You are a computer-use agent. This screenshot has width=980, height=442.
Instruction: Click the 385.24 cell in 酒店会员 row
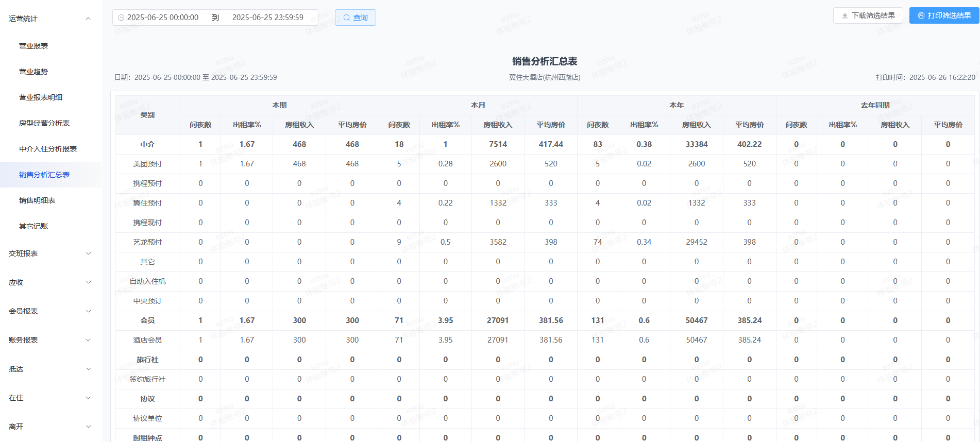point(749,340)
